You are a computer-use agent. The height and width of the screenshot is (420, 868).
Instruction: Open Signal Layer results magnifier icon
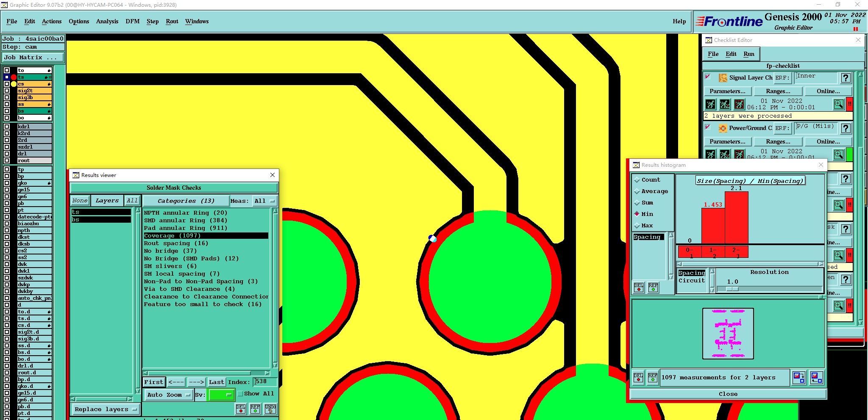coord(839,104)
